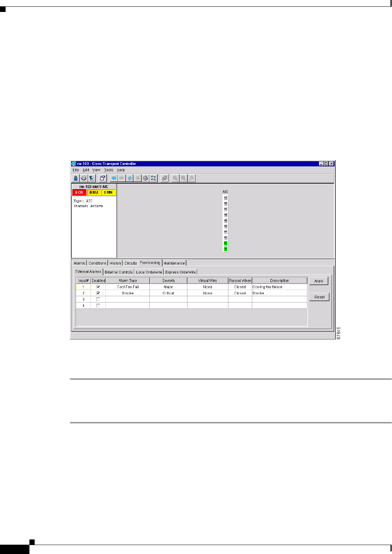Uncheck Enabled for input 1
Viewport: 392px width, 554px height.
click(x=98, y=287)
